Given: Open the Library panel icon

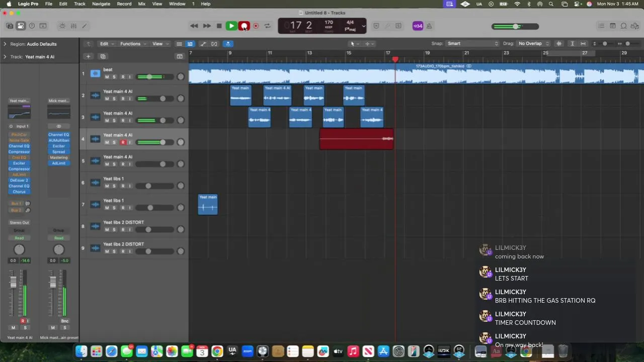Looking at the screenshot, I should (10, 26).
